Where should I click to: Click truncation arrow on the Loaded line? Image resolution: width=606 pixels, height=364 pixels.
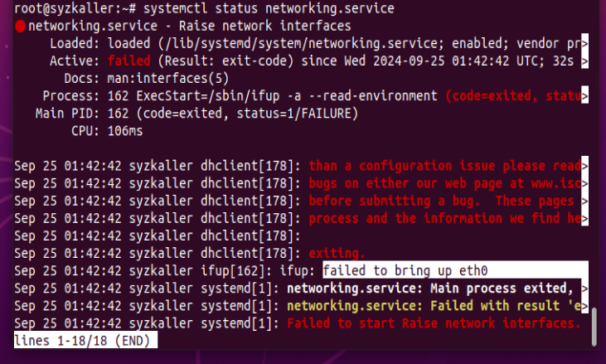click(x=585, y=43)
